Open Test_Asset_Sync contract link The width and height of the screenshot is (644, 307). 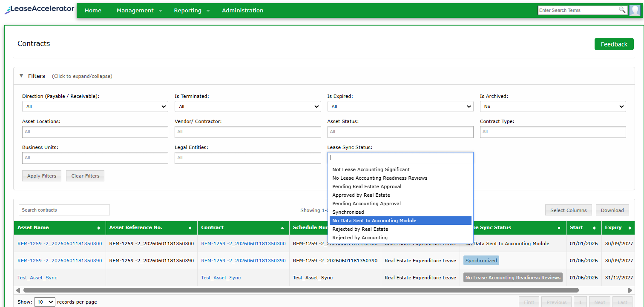coord(221,278)
